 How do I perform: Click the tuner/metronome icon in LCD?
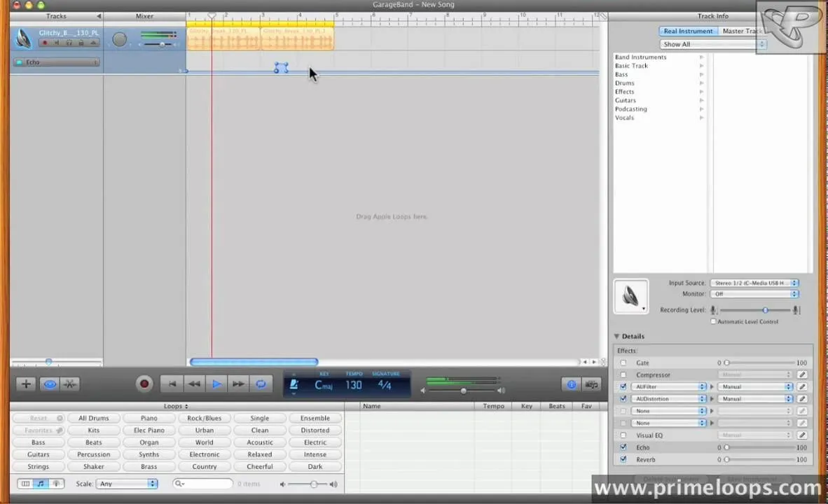pos(294,385)
